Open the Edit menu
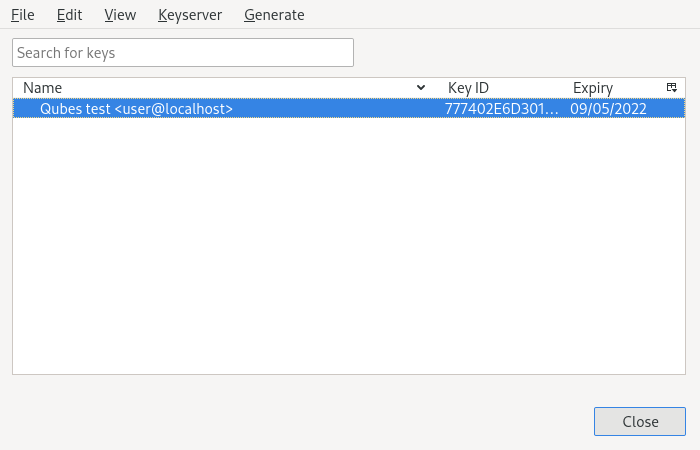Image resolution: width=700 pixels, height=450 pixels. pyautogui.click(x=70, y=15)
